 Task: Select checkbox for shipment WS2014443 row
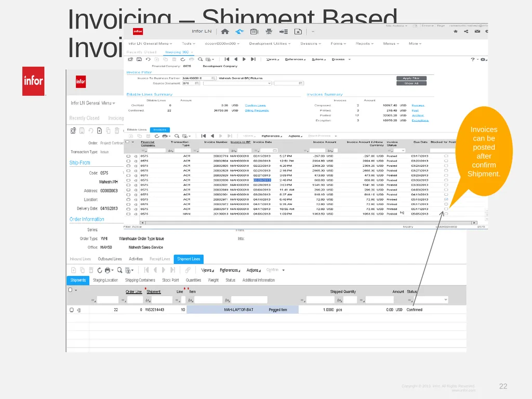coord(71,310)
